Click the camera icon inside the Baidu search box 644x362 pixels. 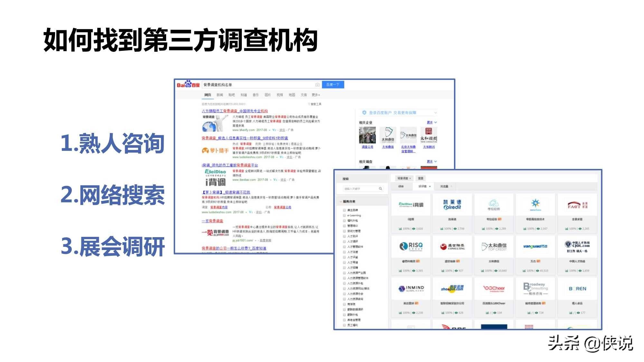pos(318,84)
